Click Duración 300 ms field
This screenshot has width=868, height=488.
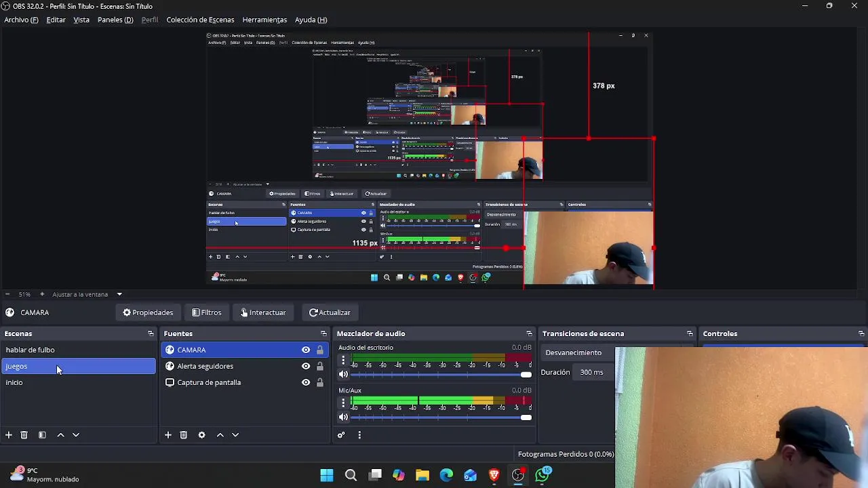pyautogui.click(x=594, y=372)
